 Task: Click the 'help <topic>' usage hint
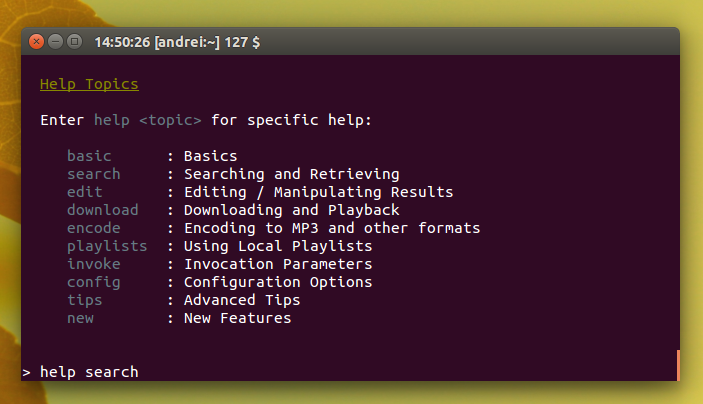click(148, 120)
